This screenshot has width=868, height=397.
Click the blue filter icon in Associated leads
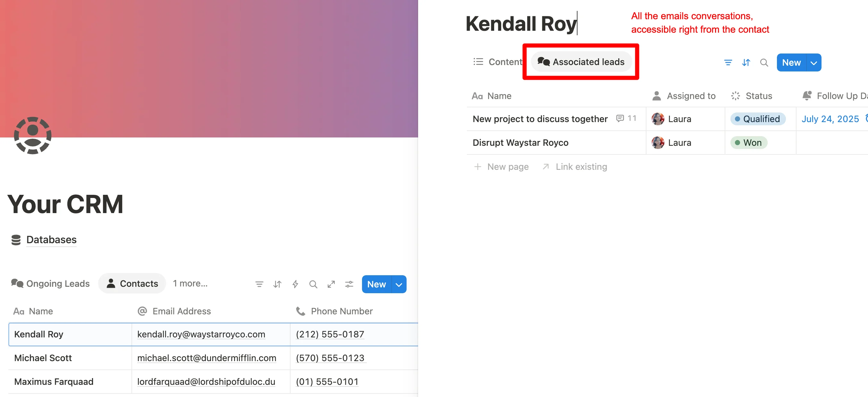(728, 62)
